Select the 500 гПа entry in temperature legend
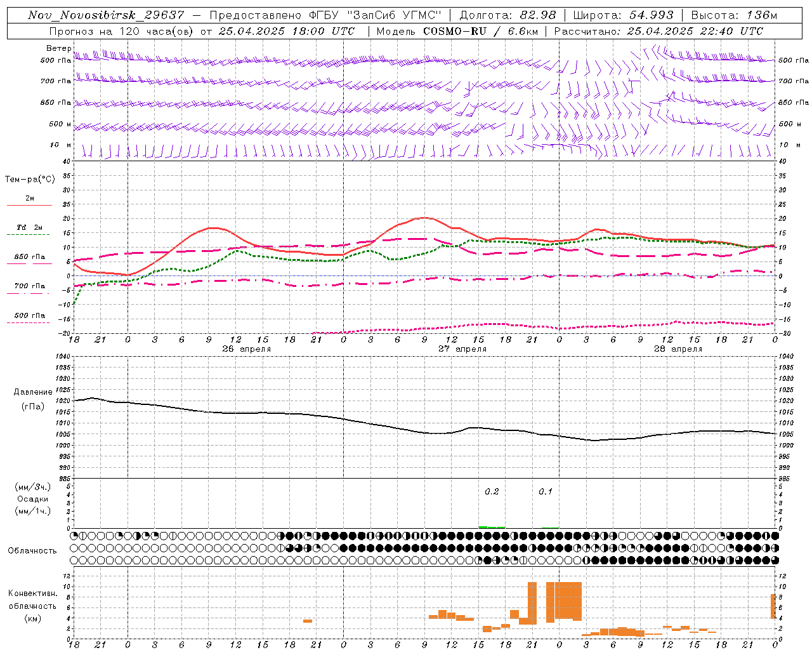Image resolution: width=812 pixels, height=650 pixels. (30, 315)
